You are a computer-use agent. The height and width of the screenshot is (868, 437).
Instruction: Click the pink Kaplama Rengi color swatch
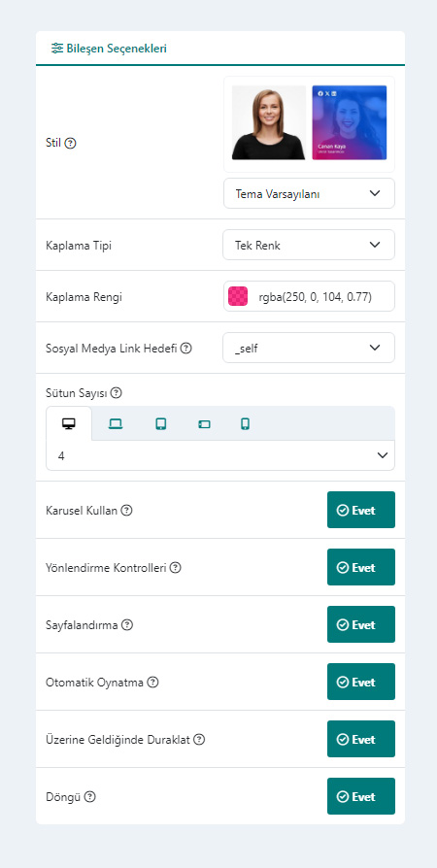238,297
